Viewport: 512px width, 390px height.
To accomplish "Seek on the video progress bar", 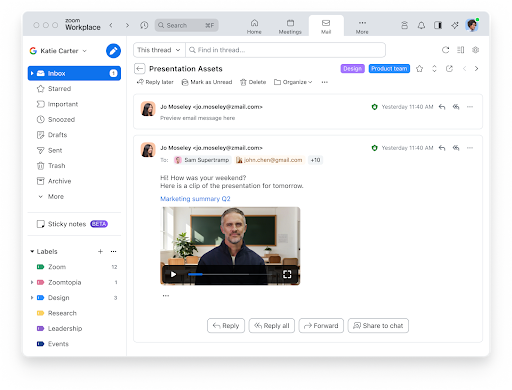I will point(230,274).
